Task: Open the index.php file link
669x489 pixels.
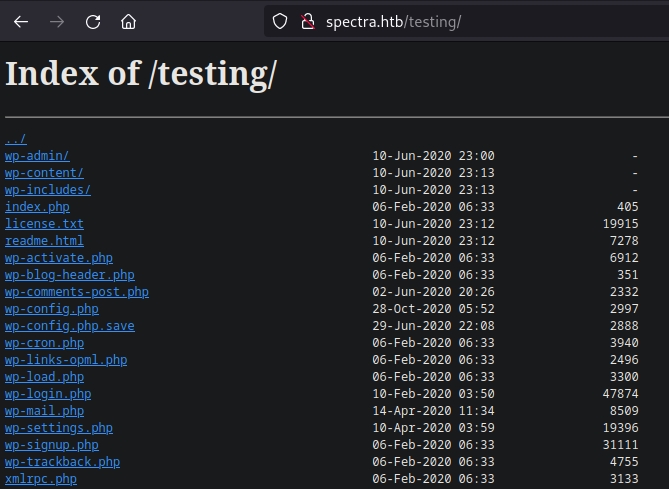Action: coord(37,207)
